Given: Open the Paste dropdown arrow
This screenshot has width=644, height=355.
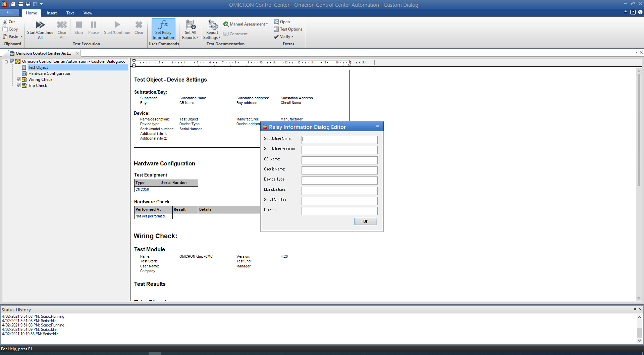Looking at the screenshot, I should pyautogui.click(x=21, y=37).
